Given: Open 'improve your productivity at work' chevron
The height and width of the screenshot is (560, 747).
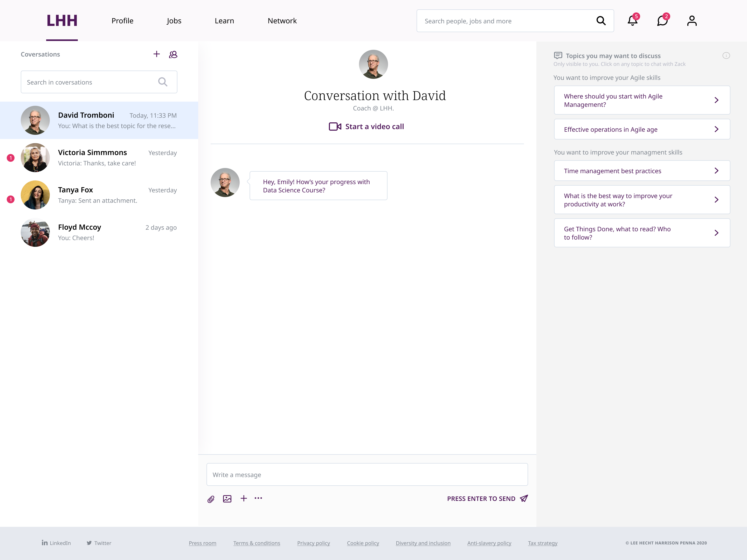Looking at the screenshot, I should [716, 200].
